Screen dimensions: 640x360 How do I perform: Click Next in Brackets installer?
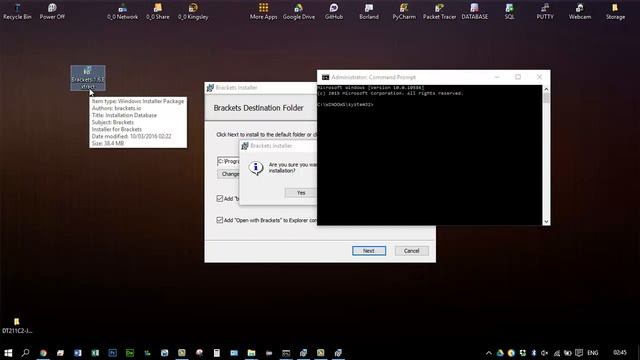click(x=369, y=251)
